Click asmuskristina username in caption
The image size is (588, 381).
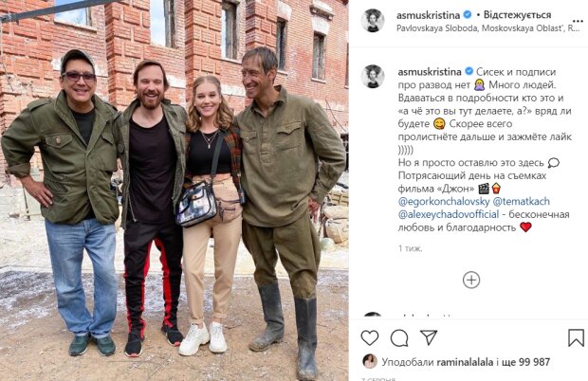point(430,71)
